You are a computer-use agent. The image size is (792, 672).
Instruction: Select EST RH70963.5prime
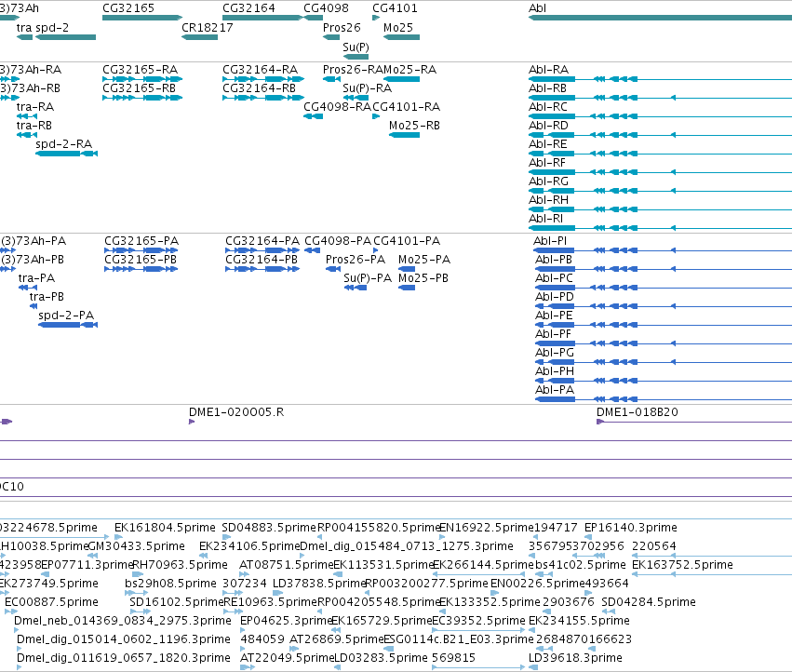point(180,565)
